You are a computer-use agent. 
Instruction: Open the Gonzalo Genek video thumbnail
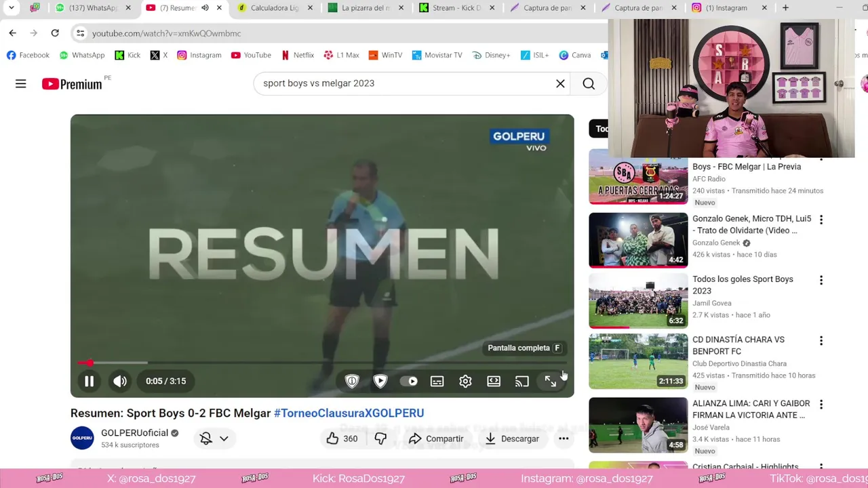point(638,240)
